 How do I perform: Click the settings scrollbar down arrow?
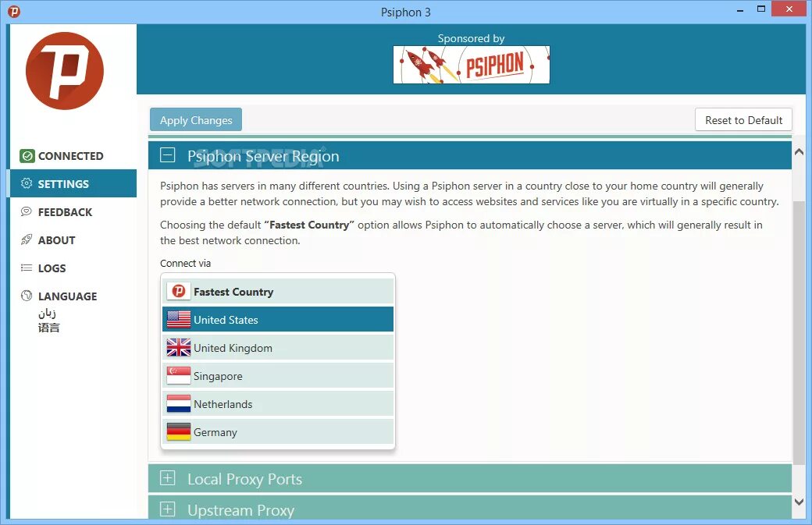(799, 502)
